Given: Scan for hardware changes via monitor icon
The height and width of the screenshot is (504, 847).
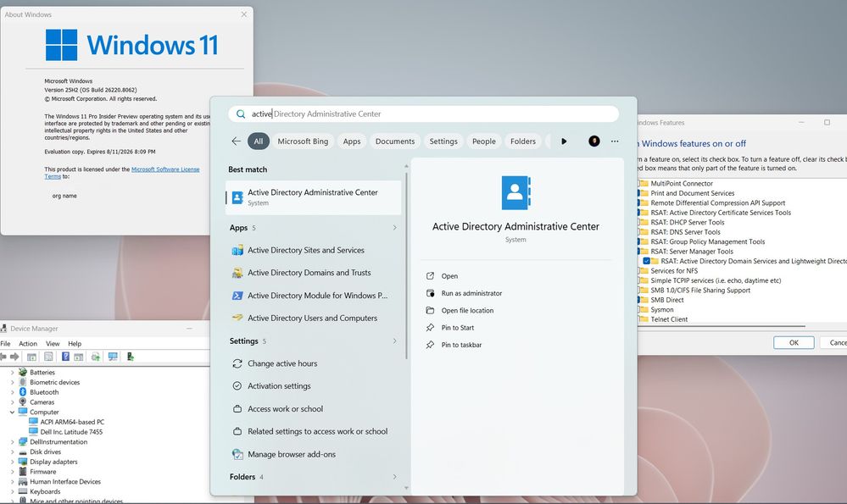Looking at the screenshot, I should 113,357.
